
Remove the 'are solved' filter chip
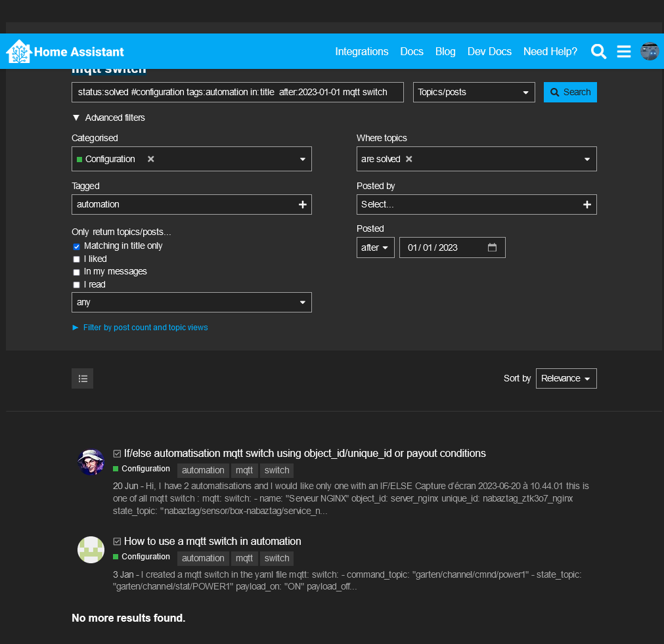click(x=409, y=159)
